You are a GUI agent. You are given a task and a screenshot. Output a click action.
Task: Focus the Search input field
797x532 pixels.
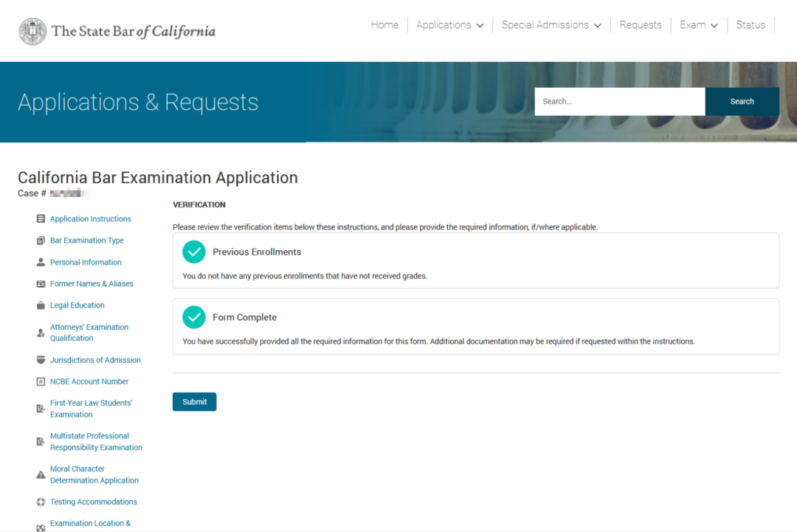coord(620,102)
